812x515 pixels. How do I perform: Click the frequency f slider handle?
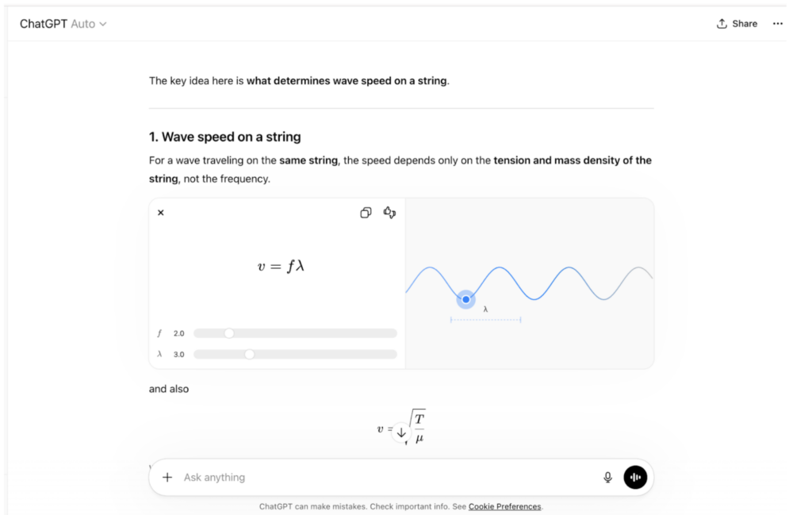coord(229,333)
